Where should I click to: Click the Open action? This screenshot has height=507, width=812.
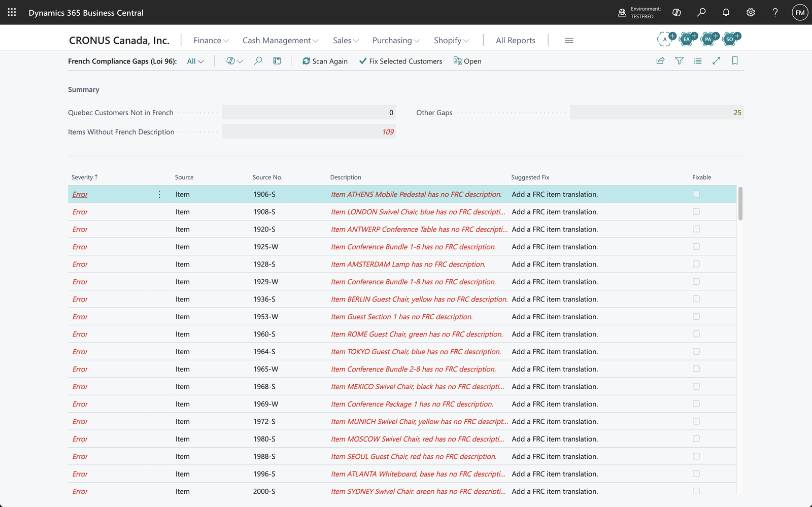point(467,61)
